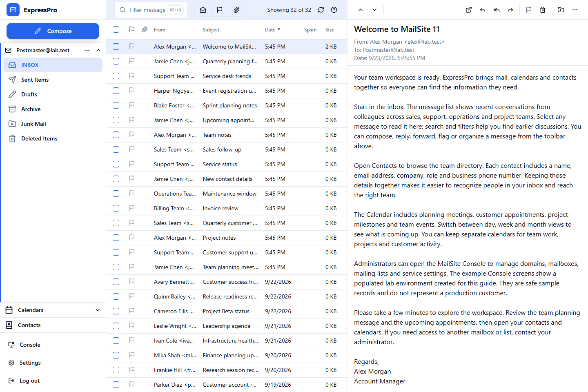Flag the Quarterly planning message from Jamie Chen
The height and width of the screenshot is (392, 588).
pyautogui.click(x=132, y=61)
